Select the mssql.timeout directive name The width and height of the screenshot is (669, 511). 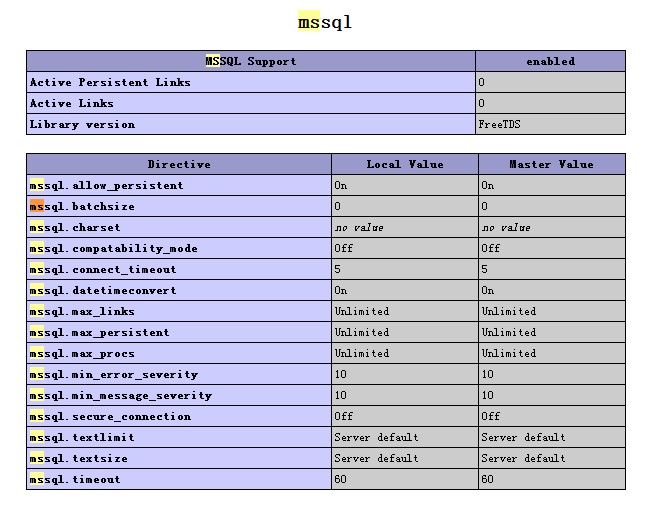coord(75,479)
